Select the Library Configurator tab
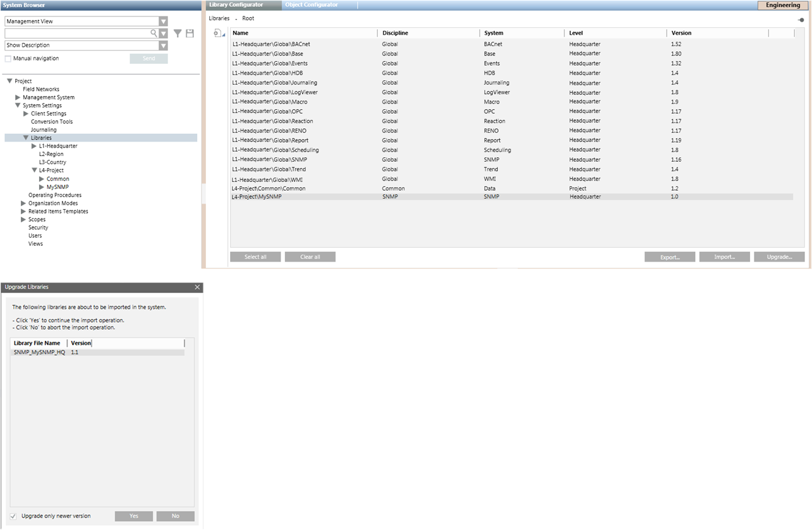The width and height of the screenshot is (812, 530). pyautogui.click(x=236, y=5)
